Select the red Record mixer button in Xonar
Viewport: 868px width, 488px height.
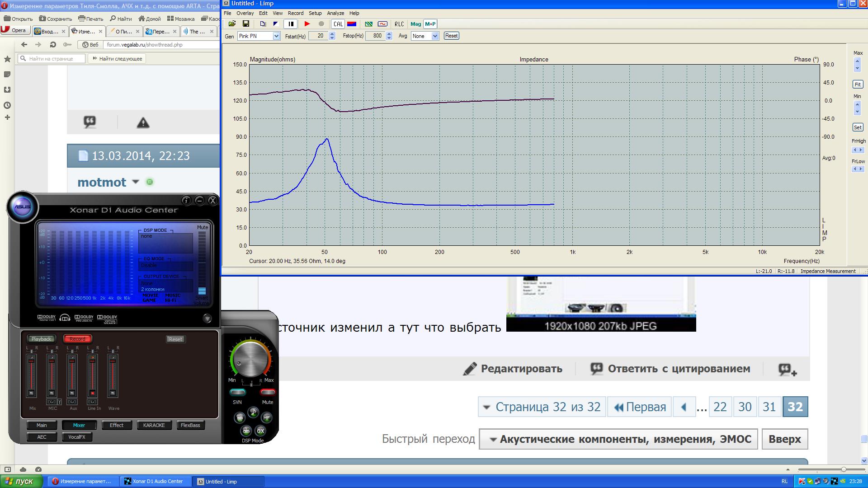[77, 339]
